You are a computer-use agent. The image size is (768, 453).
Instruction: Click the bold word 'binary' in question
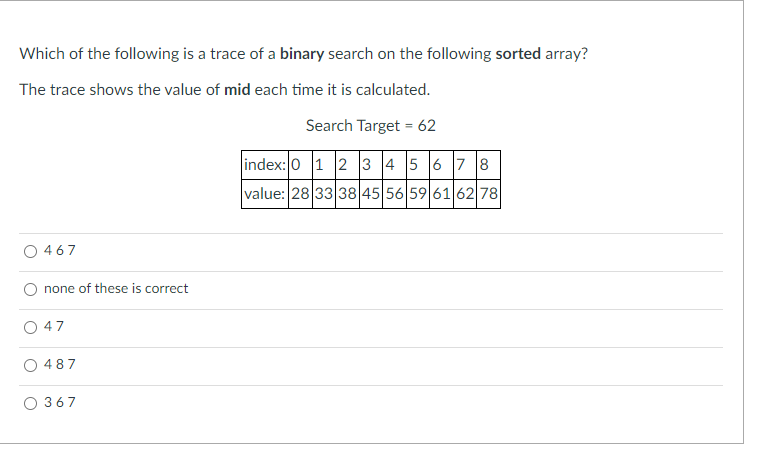pyautogui.click(x=302, y=53)
